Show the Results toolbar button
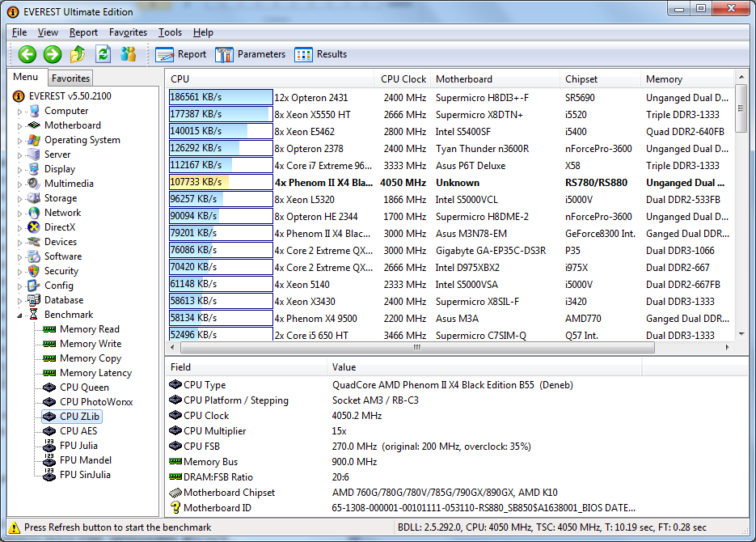Viewport: 756px width, 542px height. [x=321, y=54]
